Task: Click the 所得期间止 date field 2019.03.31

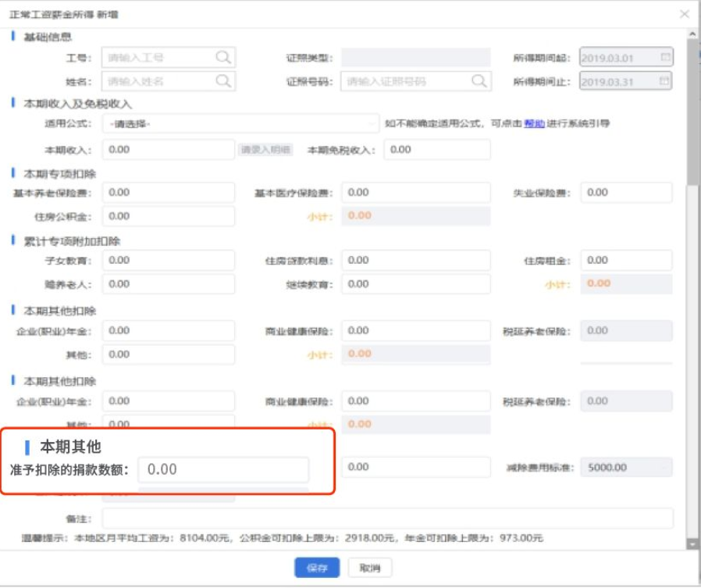Action: click(x=626, y=81)
